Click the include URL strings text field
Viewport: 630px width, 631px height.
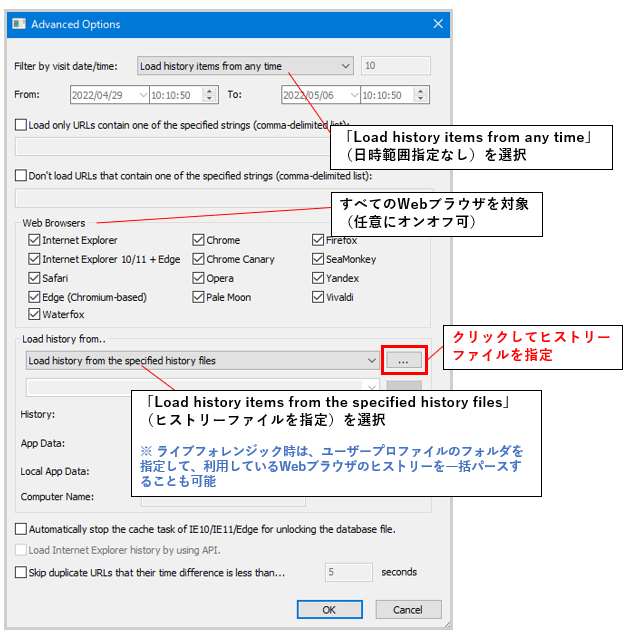pos(172,146)
